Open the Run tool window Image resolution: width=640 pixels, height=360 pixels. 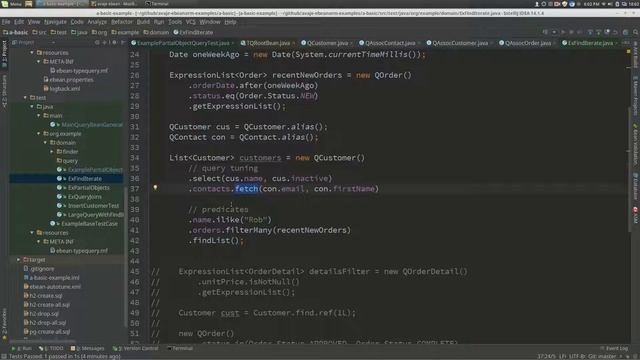pos(22,348)
